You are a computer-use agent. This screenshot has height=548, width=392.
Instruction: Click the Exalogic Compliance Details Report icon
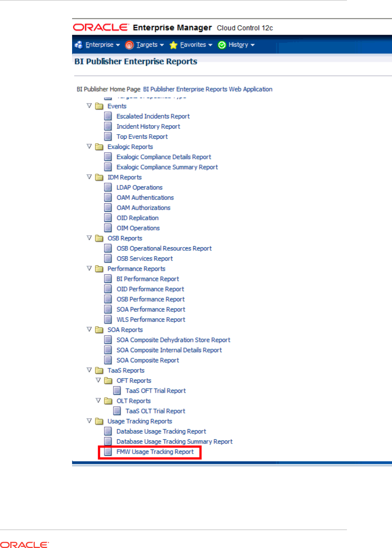[x=108, y=157]
